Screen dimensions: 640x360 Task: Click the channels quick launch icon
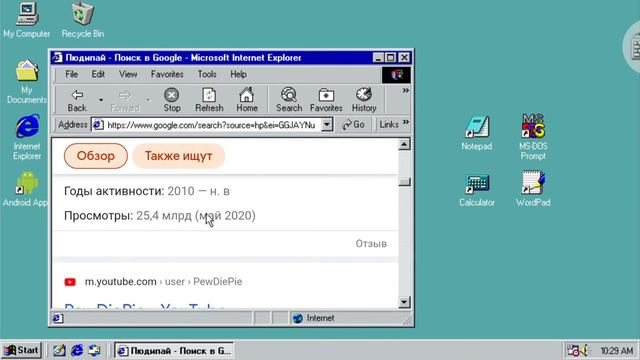pos(94,350)
